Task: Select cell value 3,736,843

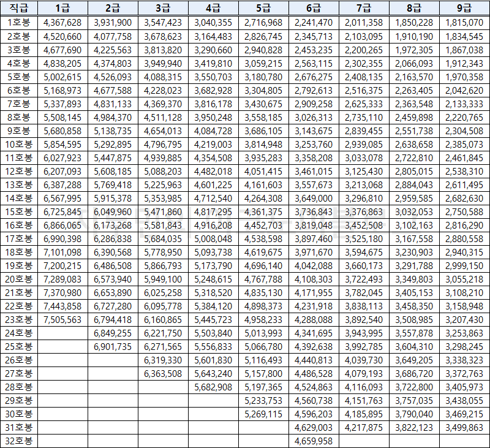Action: pos(314,211)
